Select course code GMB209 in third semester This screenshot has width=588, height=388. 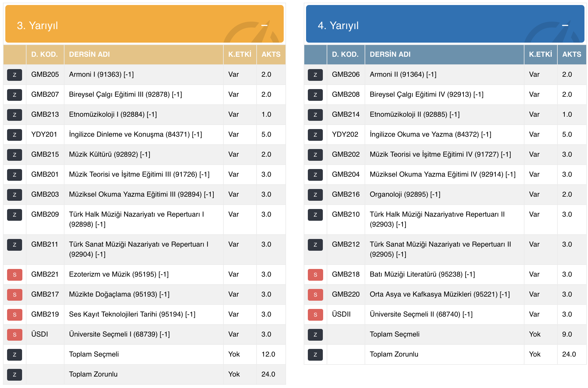(45, 214)
